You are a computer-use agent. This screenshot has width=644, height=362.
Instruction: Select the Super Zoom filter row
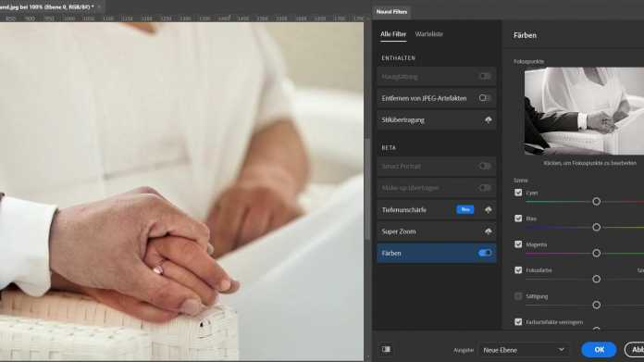[x=436, y=231]
